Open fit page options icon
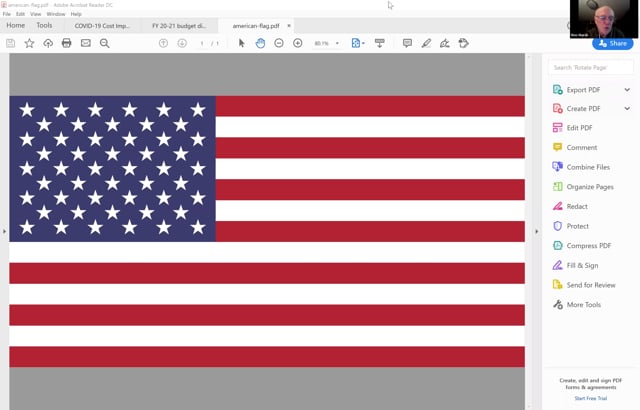 click(x=358, y=43)
